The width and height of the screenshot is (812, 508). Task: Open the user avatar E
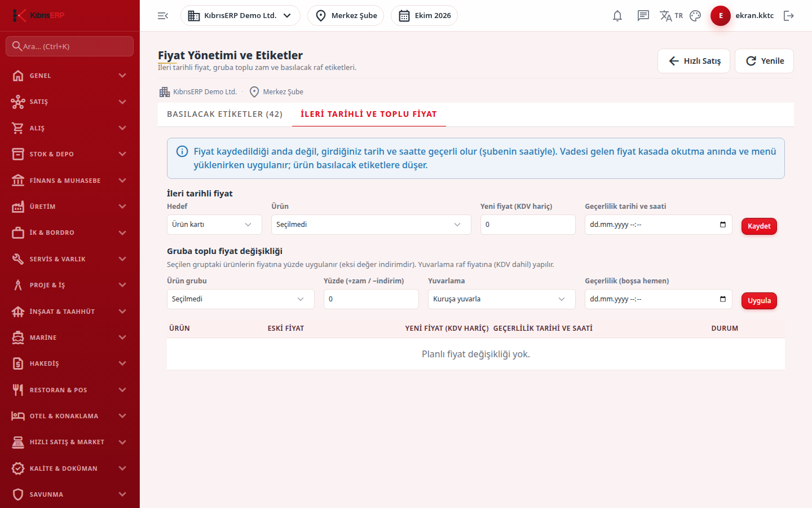pos(721,16)
